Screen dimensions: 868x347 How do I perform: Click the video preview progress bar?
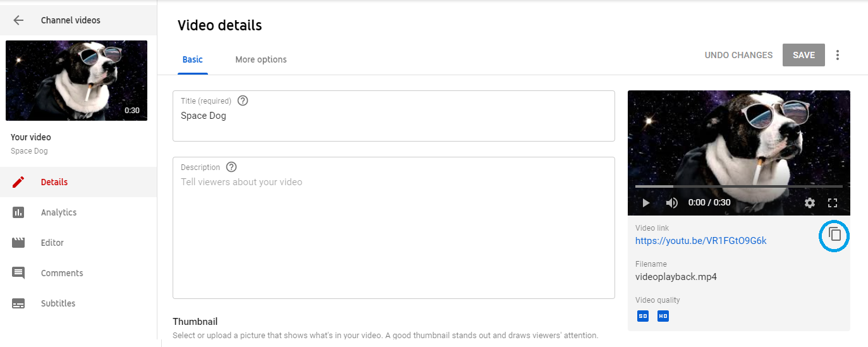739,186
